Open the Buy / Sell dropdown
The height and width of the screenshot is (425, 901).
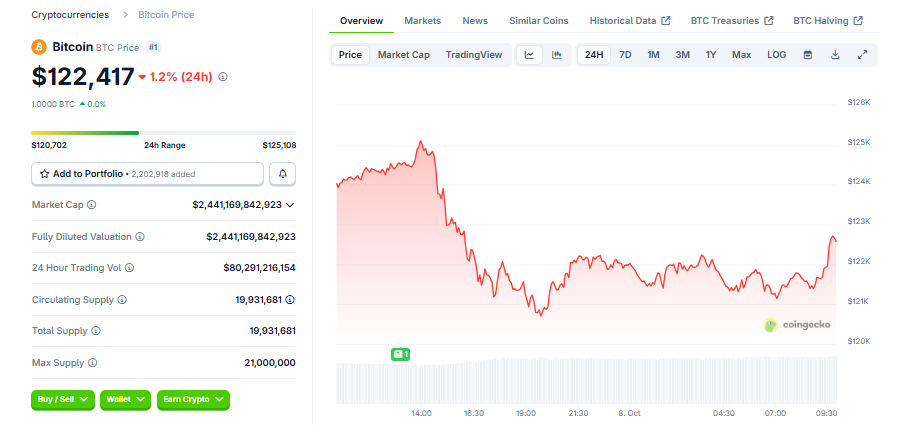63,399
